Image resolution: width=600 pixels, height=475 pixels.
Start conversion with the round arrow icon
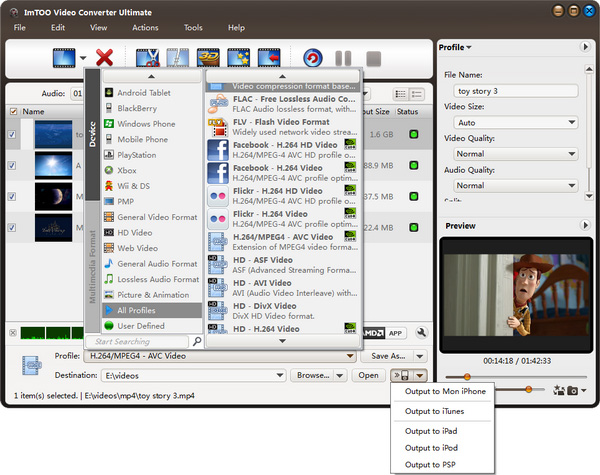coord(313,59)
